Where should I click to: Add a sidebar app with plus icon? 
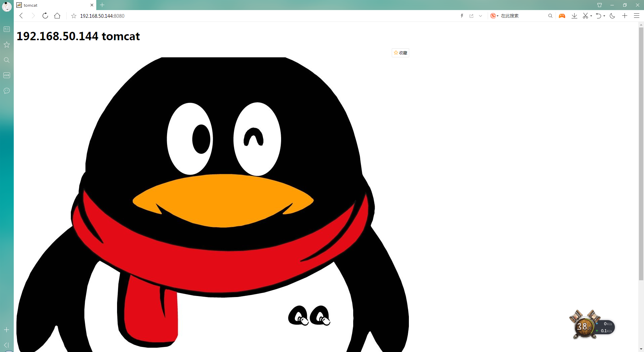(x=7, y=330)
